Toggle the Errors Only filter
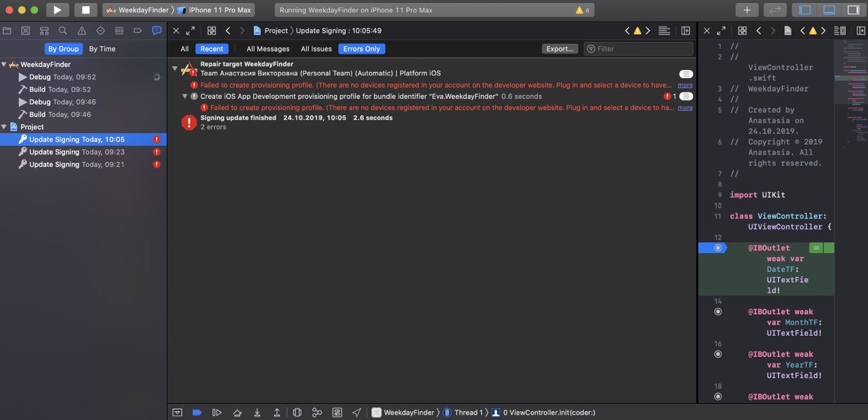868x420 pixels. click(x=361, y=49)
